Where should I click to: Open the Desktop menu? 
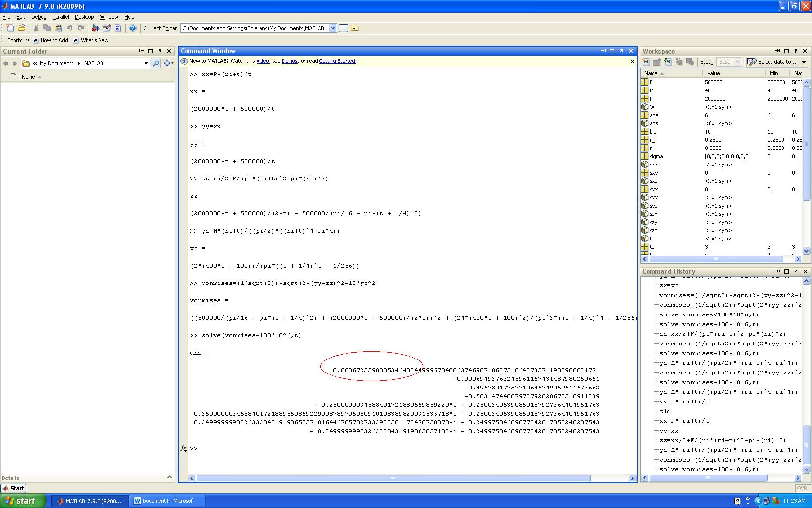[84, 17]
